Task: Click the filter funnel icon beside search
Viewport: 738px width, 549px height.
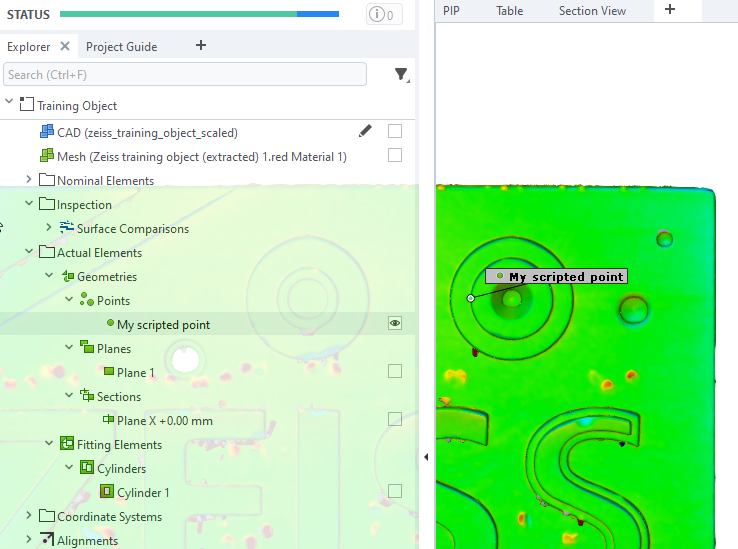Action: [401, 74]
